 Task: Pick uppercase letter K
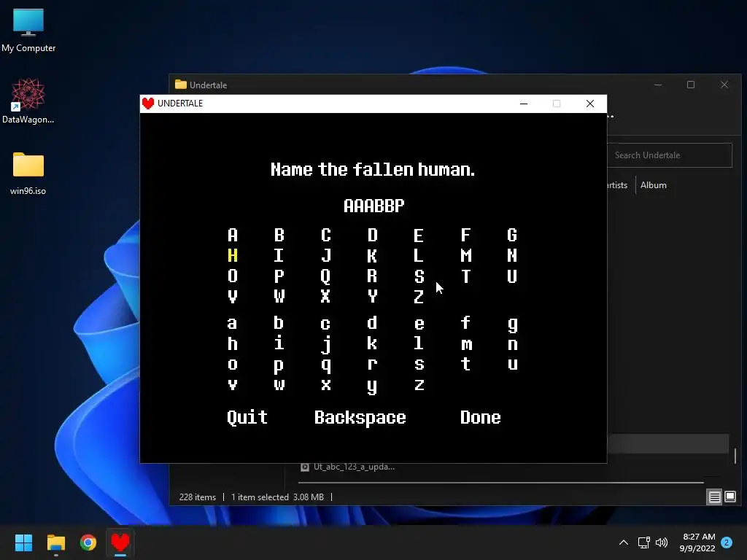373,256
